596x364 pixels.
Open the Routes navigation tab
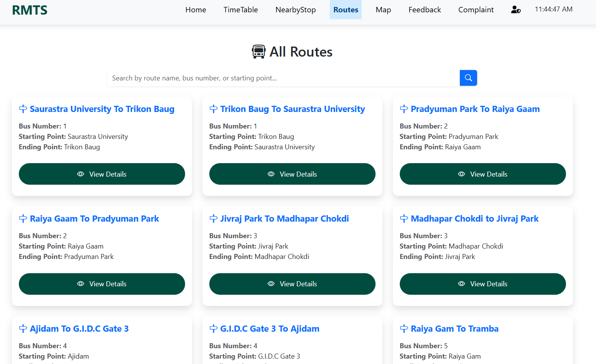345,10
